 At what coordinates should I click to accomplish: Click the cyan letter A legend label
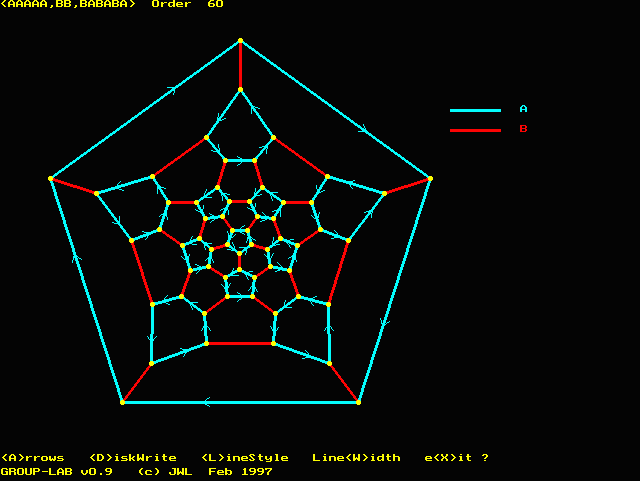tap(523, 109)
